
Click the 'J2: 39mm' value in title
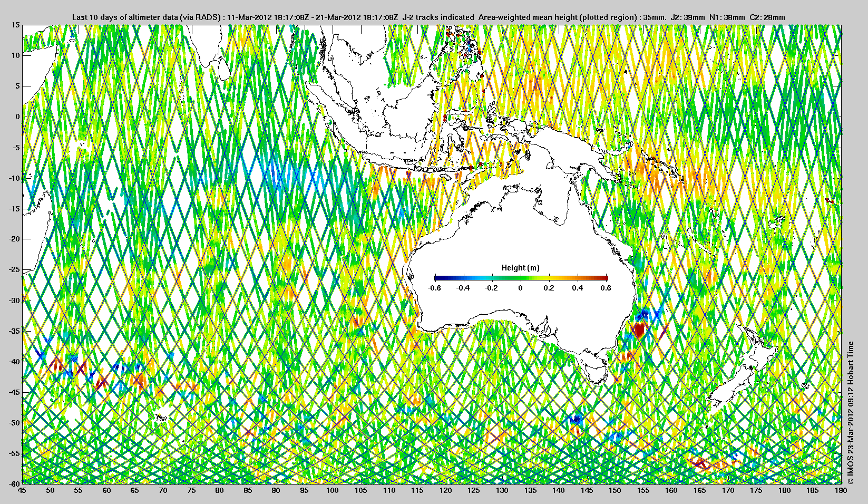point(688,17)
